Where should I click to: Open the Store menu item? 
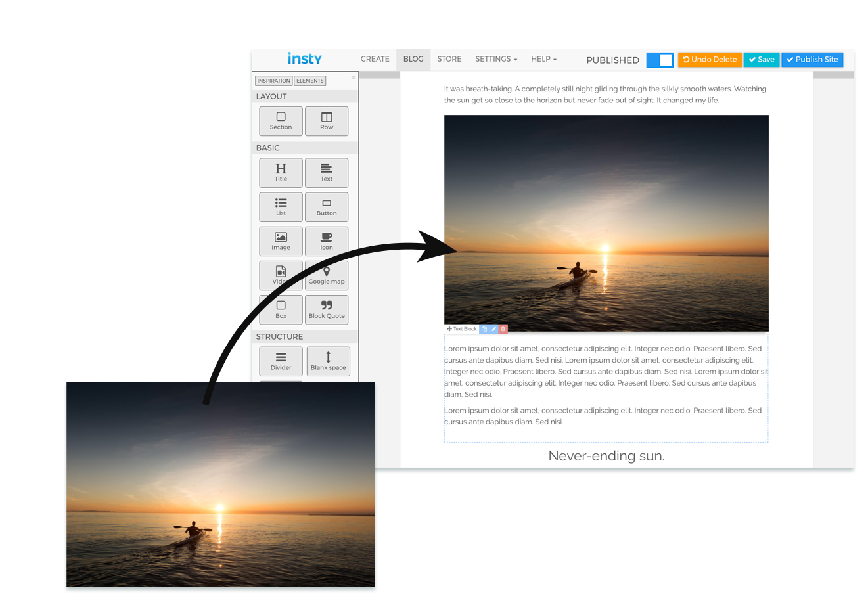tap(449, 59)
